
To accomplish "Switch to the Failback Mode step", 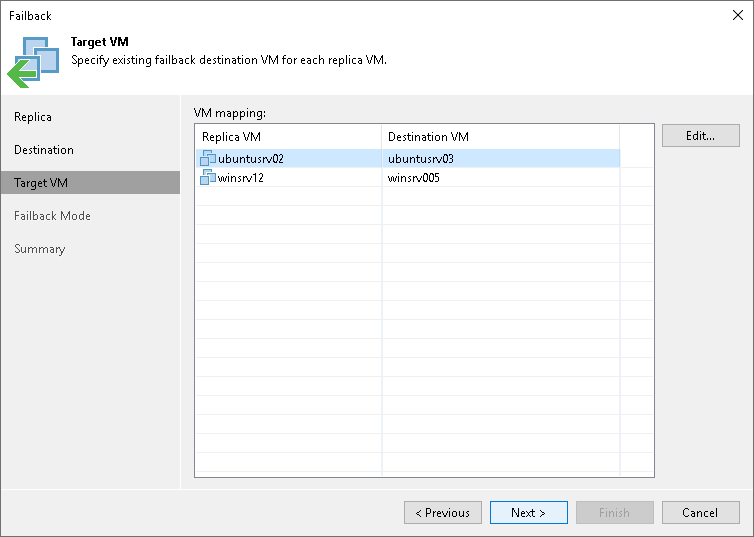I will pos(52,216).
